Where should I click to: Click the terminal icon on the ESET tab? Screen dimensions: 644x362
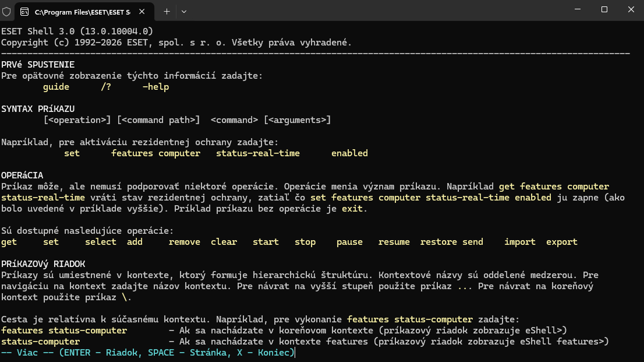[24, 12]
